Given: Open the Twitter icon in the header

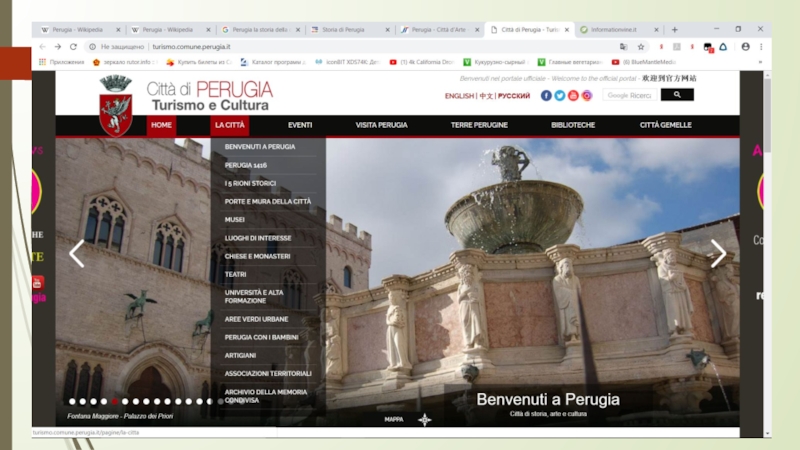Looking at the screenshot, I should [x=560, y=96].
